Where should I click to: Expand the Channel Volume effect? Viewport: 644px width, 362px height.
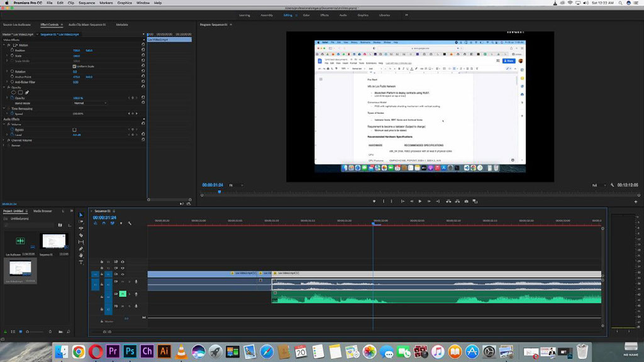(x=3, y=140)
